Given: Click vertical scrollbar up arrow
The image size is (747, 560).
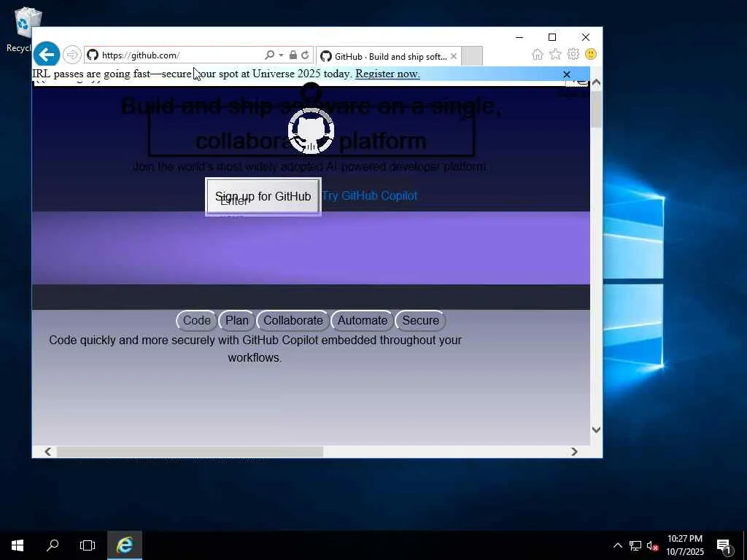Looking at the screenshot, I should tap(596, 83).
